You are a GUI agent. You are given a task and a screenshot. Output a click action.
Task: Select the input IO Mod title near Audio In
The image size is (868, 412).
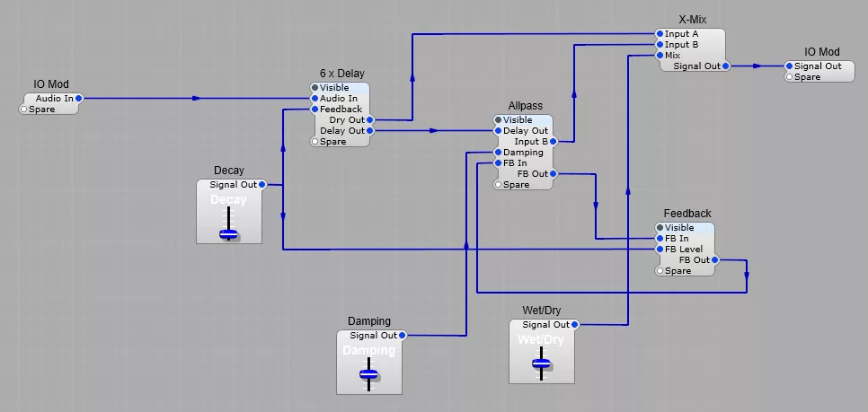coord(51,84)
